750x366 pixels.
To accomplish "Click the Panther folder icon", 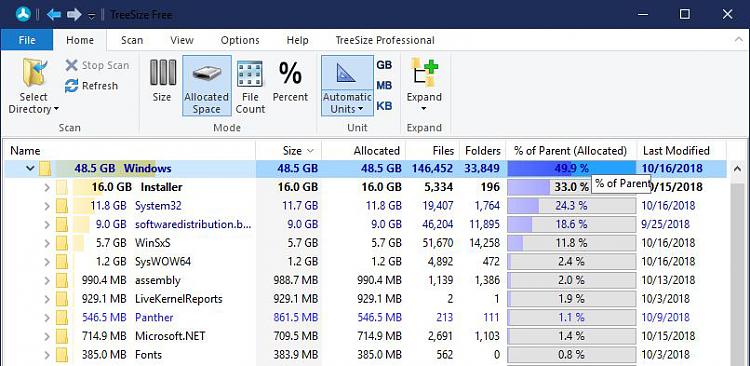I will coord(62,317).
